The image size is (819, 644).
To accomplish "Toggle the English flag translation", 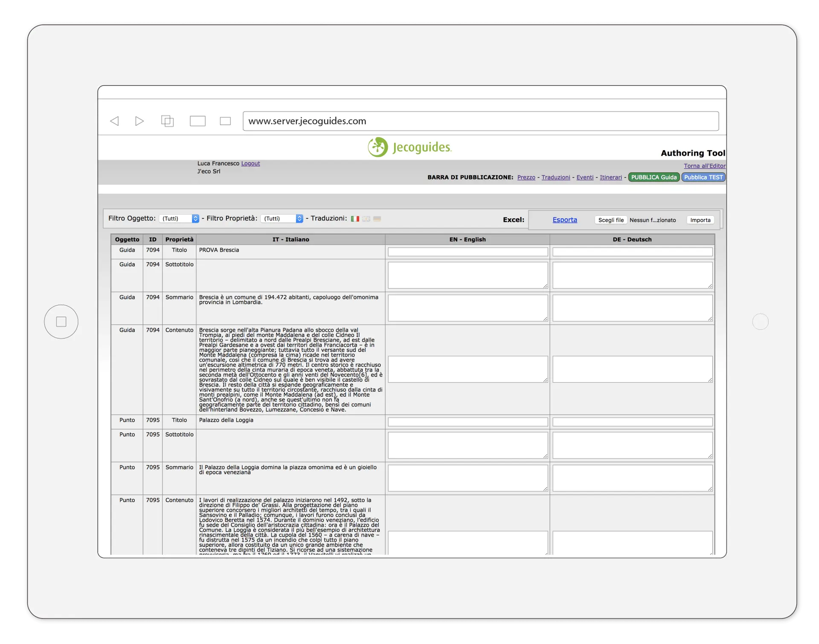I will [366, 219].
